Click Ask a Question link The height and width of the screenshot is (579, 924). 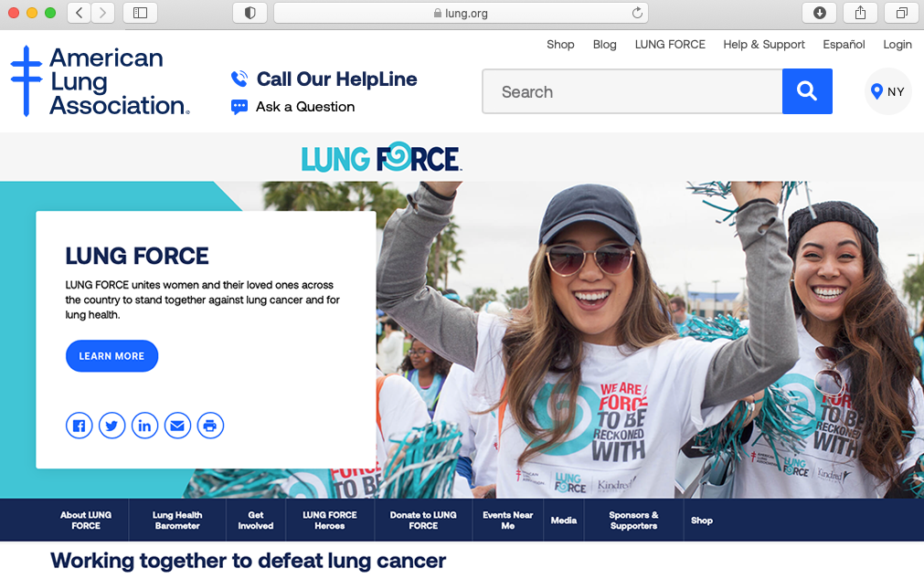(305, 107)
